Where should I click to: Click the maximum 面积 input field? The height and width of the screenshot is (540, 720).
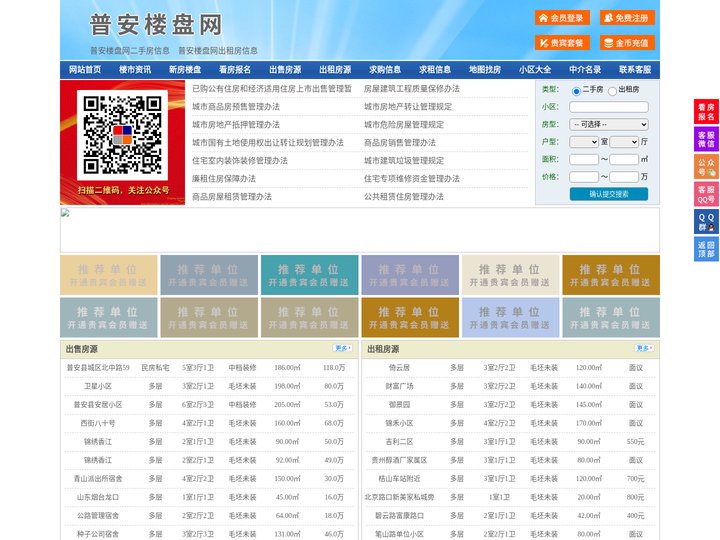(624, 159)
